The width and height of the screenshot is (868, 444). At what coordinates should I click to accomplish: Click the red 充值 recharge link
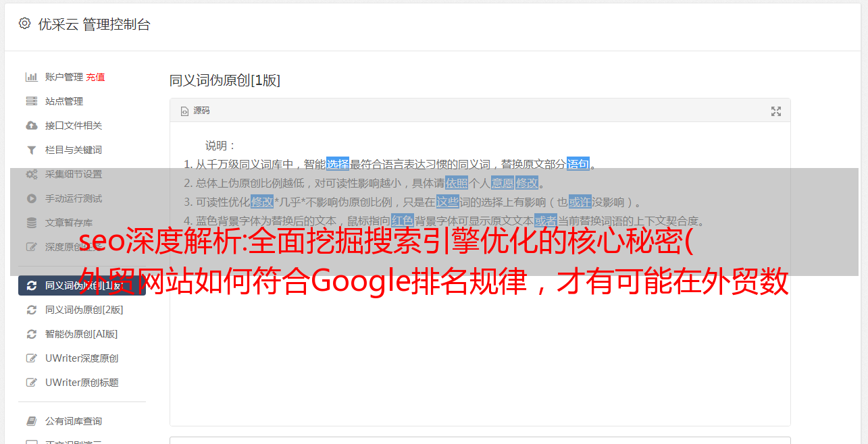click(x=95, y=77)
